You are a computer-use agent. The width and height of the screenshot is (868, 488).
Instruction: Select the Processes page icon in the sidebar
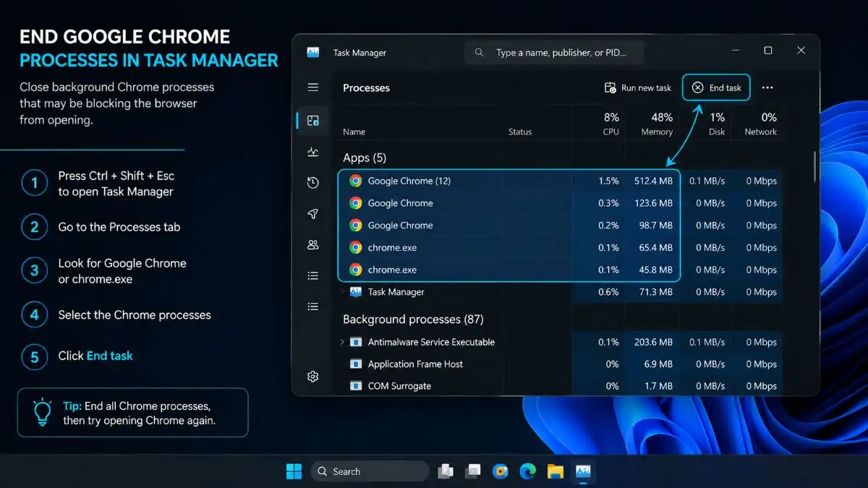click(x=312, y=121)
